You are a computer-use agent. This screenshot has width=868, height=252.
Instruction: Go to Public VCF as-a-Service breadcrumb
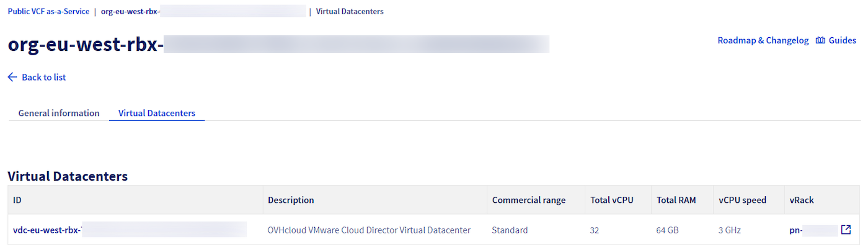[x=48, y=11]
